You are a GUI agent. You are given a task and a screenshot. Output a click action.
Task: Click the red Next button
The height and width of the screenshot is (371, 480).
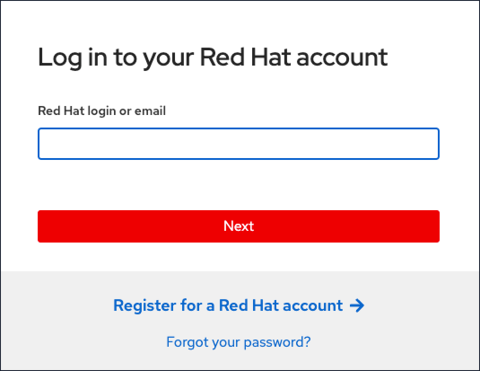click(x=239, y=226)
